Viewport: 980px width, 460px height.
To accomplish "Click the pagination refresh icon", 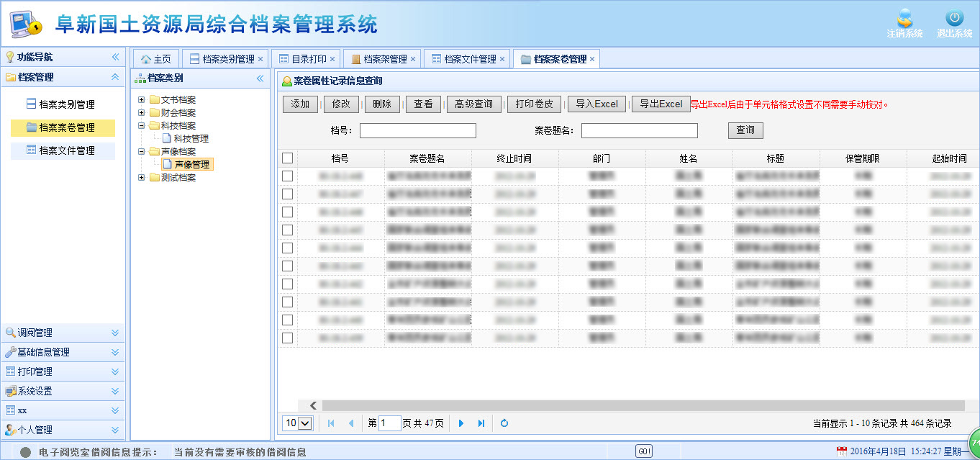I will pyautogui.click(x=504, y=423).
